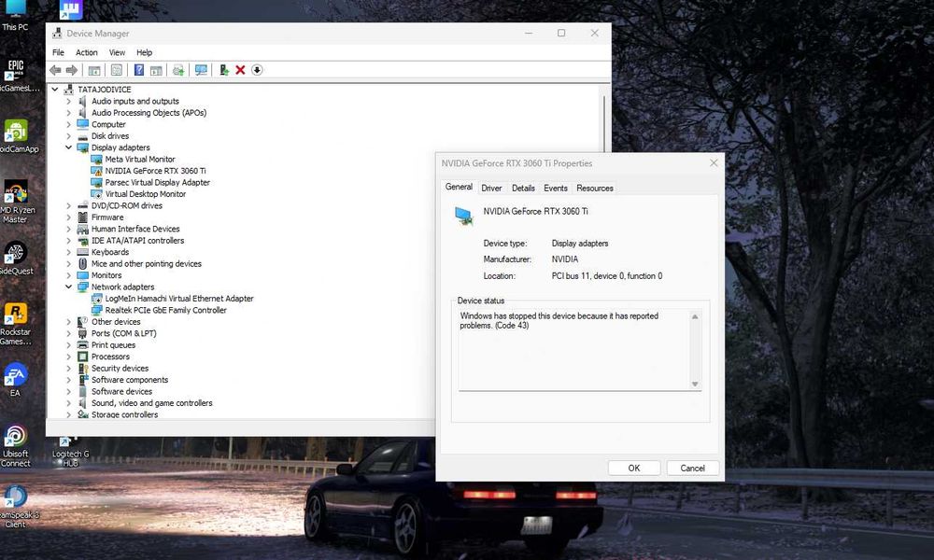Open the Resources tab
Screen dimensions: 934x560
point(595,188)
